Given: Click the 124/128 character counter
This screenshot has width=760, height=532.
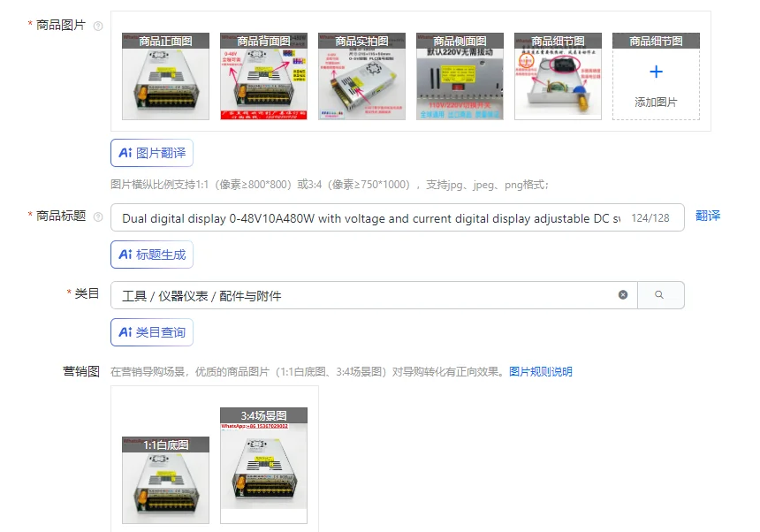Looking at the screenshot, I should point(650,218).
